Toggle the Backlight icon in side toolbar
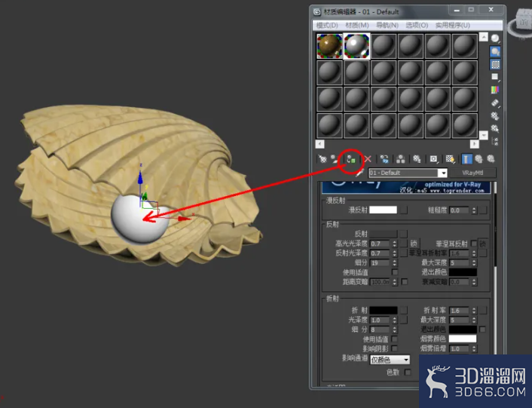Image resolution: width=532 pixels, height=408 pixels. [x=495, y=51]
